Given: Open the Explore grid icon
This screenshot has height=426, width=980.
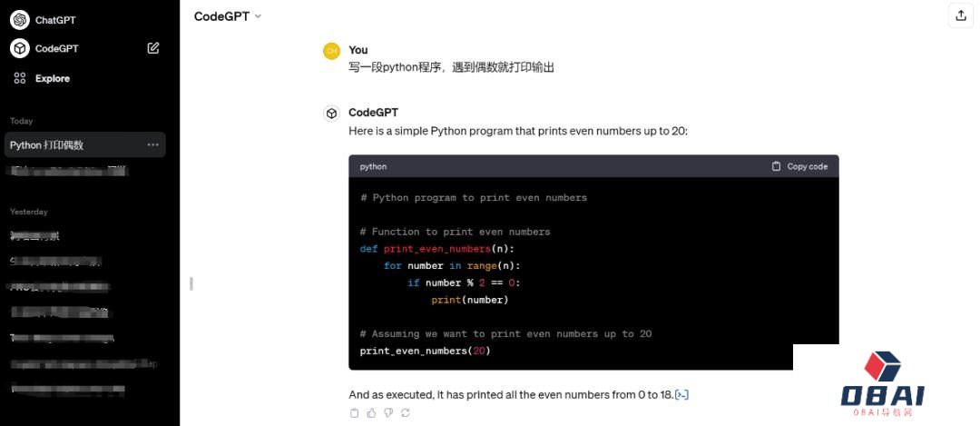Looking at the screenshot, I should click(x=20, y=78).
